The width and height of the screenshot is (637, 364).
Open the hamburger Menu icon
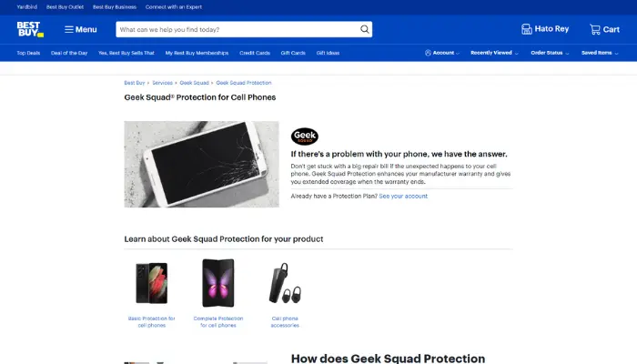point(68,29)
